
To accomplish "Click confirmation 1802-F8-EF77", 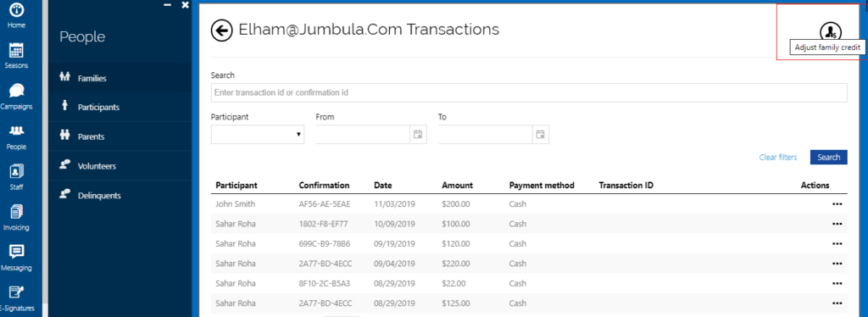I will (324, 224).
